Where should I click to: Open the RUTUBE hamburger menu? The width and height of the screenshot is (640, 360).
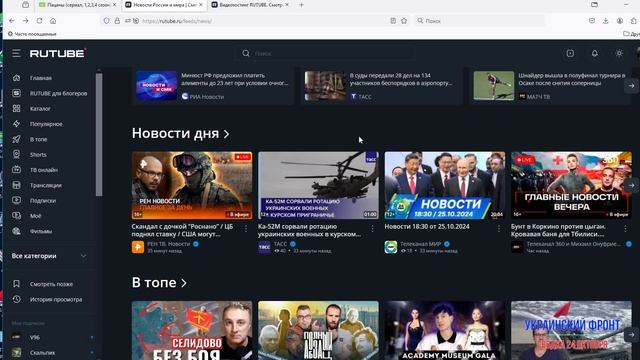click(16, 53)
